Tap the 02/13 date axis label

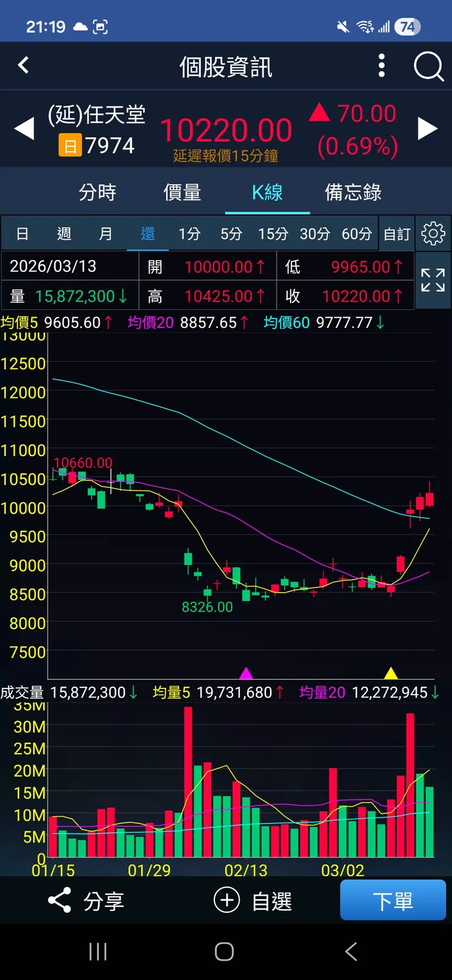pos(246,870)
